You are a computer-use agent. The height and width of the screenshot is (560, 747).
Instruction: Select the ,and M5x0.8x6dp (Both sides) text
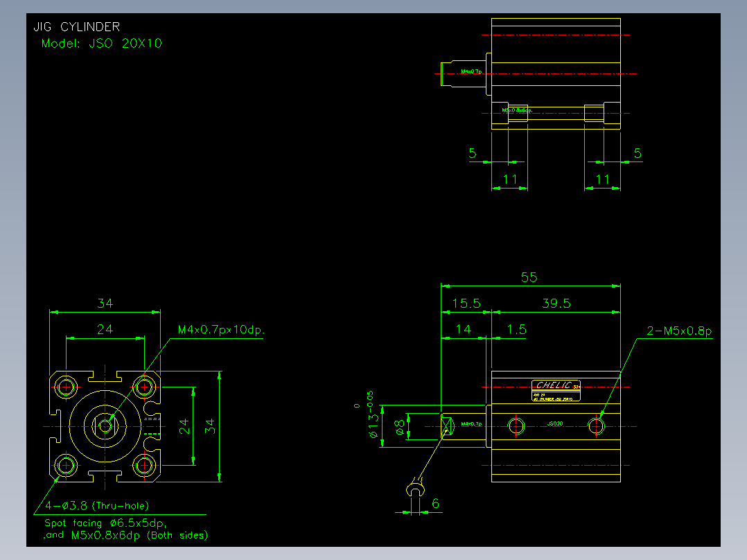pos(126,535)
